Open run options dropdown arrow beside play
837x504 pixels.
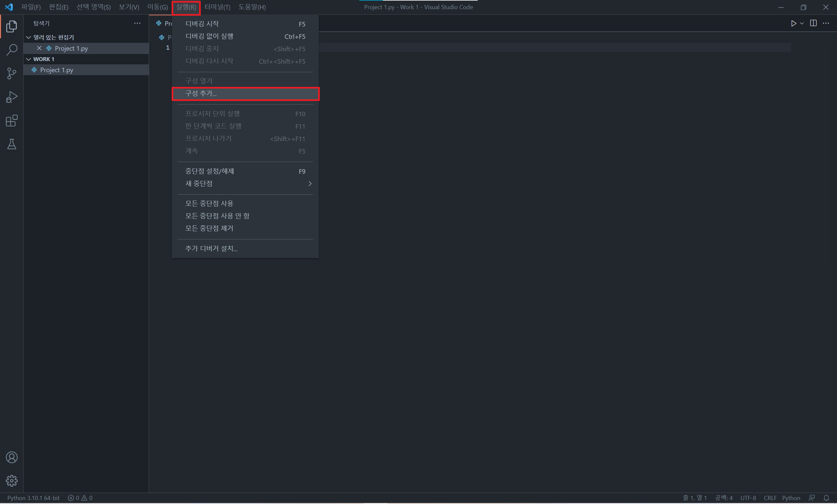(x=802, y=23)
